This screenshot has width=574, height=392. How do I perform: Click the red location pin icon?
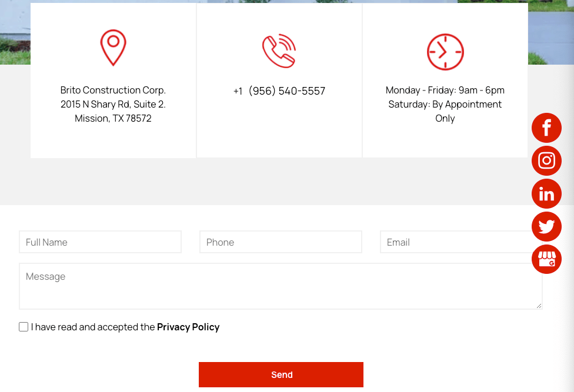113,48
